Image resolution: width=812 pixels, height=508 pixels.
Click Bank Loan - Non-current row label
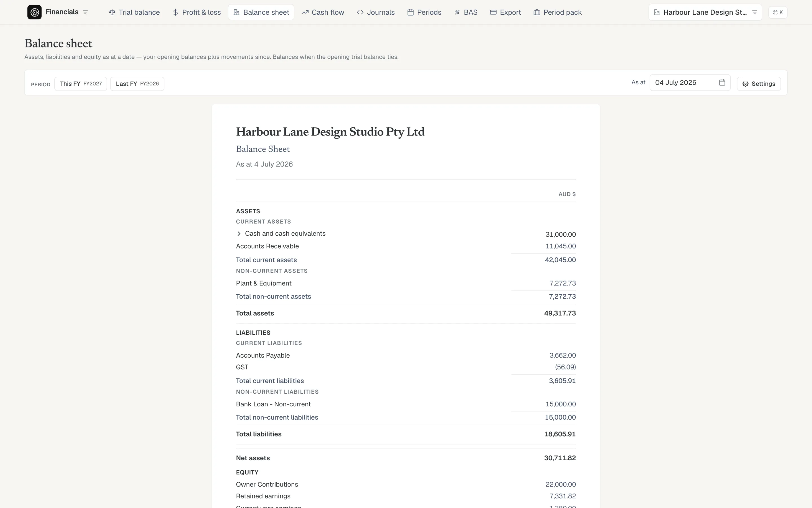[x=273, y=404]
